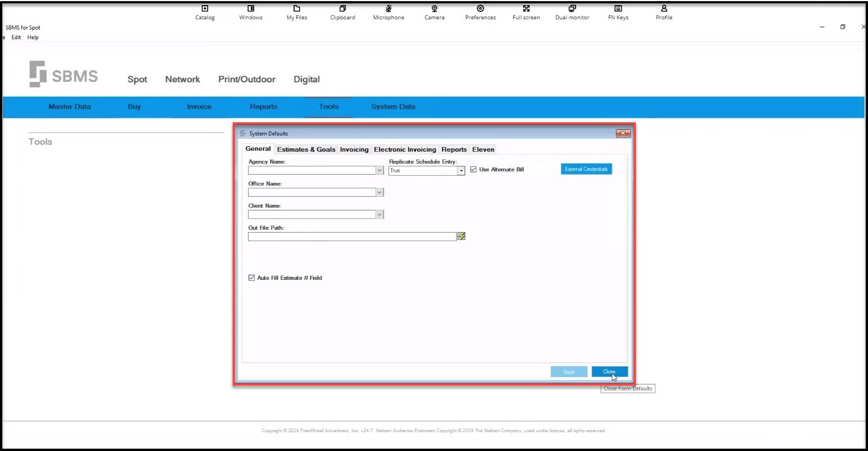Click the Close button in System Defaults
Image resolution: width=868 pixels, height=451 pixels.
click(610, 371)
